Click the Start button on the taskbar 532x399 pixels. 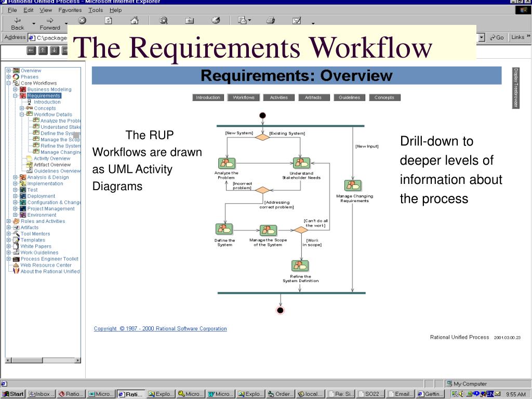tap(13, 394)
